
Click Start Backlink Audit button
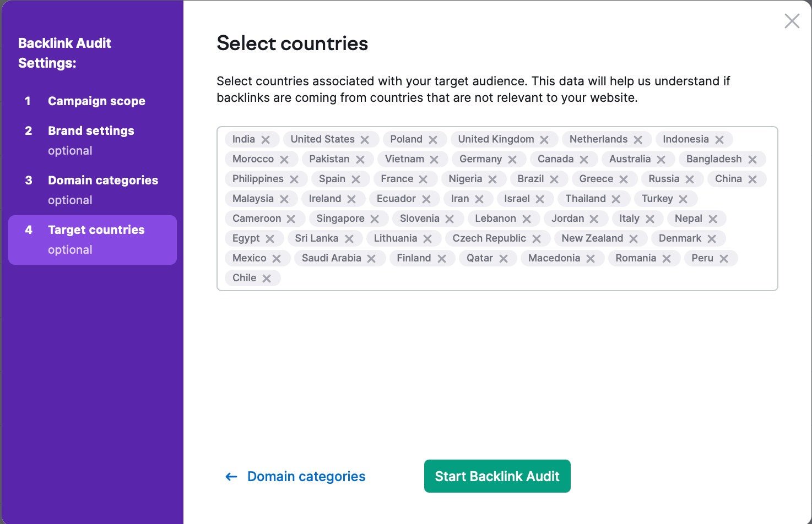pyautogui.click(x=497, y=476)
